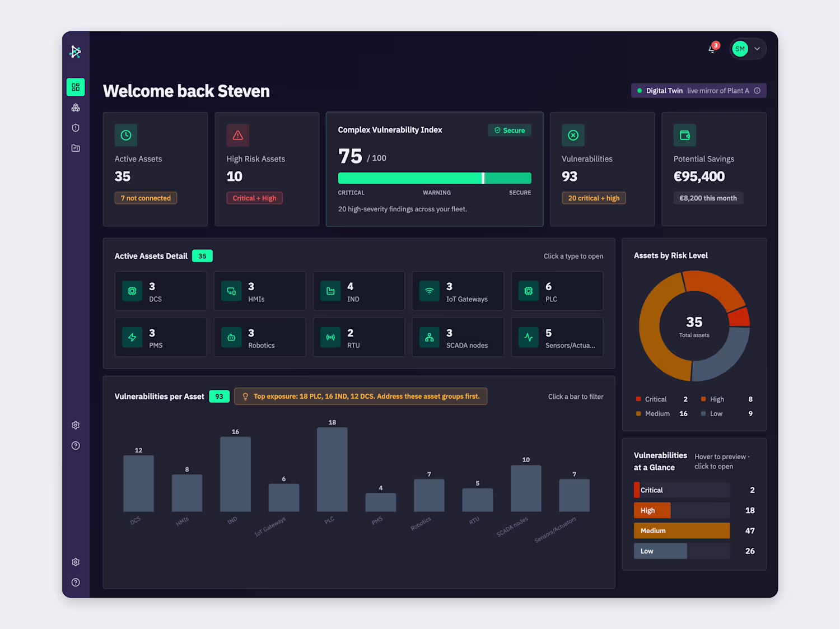Click '20 high-severity findings across your fleet' text
The height and width of the screenshot is (629, 840).
click(403, 209)
